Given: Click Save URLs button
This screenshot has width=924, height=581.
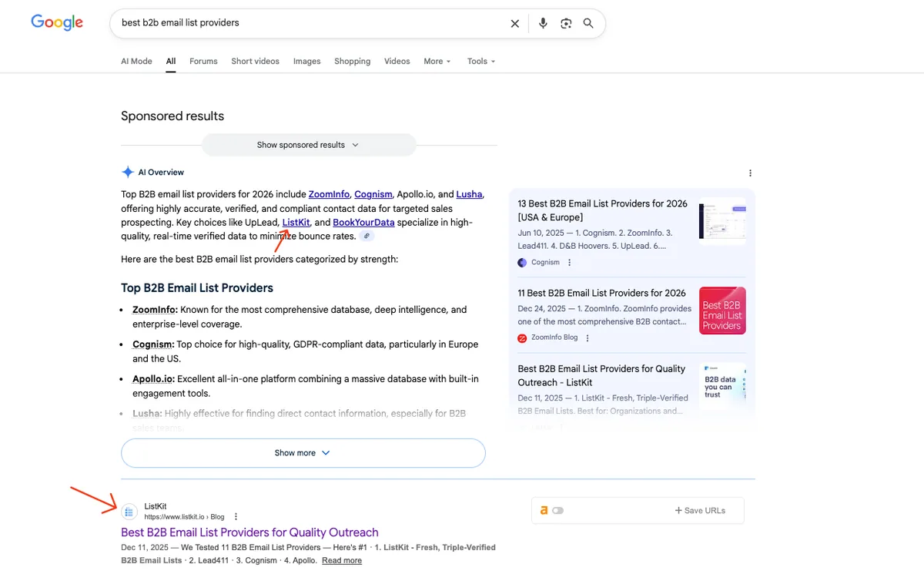Looking at the screenshot, I should point(700,510).
